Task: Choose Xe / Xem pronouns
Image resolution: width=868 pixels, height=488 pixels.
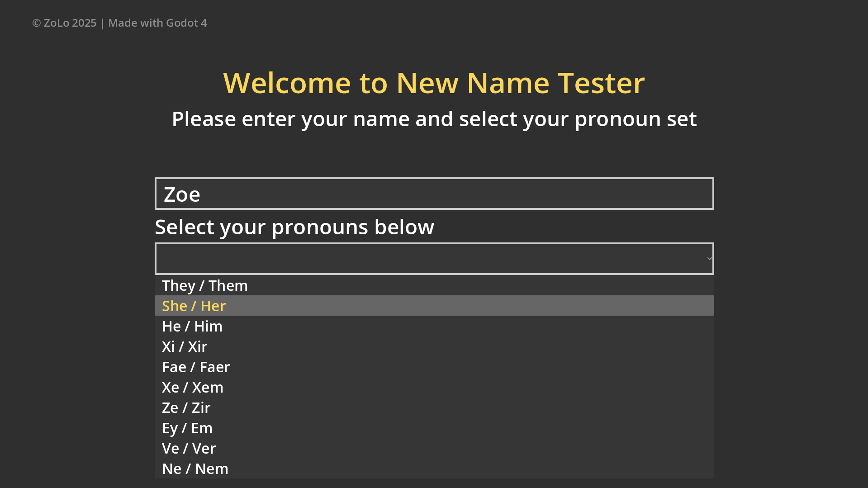Action: coord(192,387)
